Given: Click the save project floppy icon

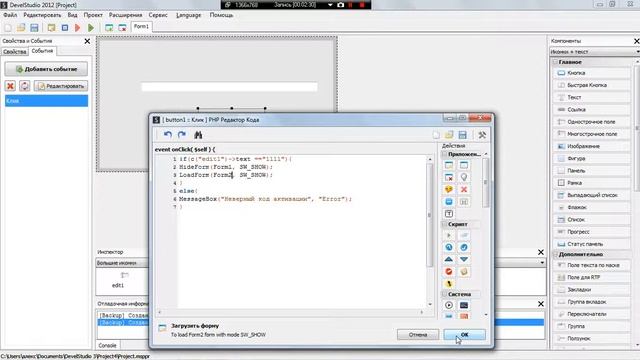Looking at the screenshot, I should click(34, 28).
